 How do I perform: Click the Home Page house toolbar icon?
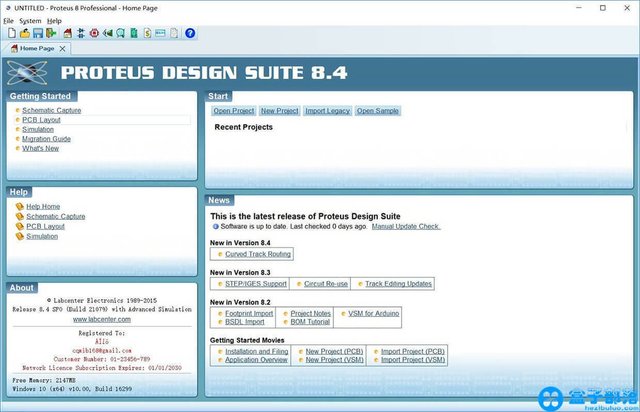coord(68,33)
